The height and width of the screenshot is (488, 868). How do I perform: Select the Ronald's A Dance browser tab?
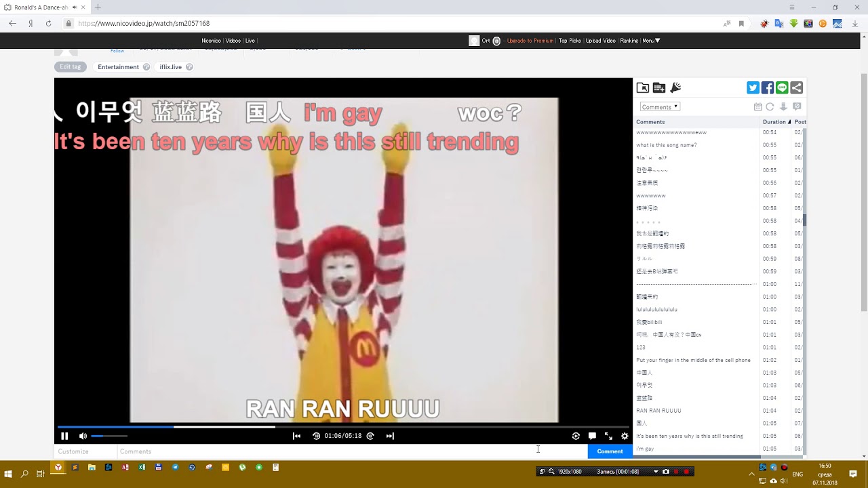(x=45, y=7)
